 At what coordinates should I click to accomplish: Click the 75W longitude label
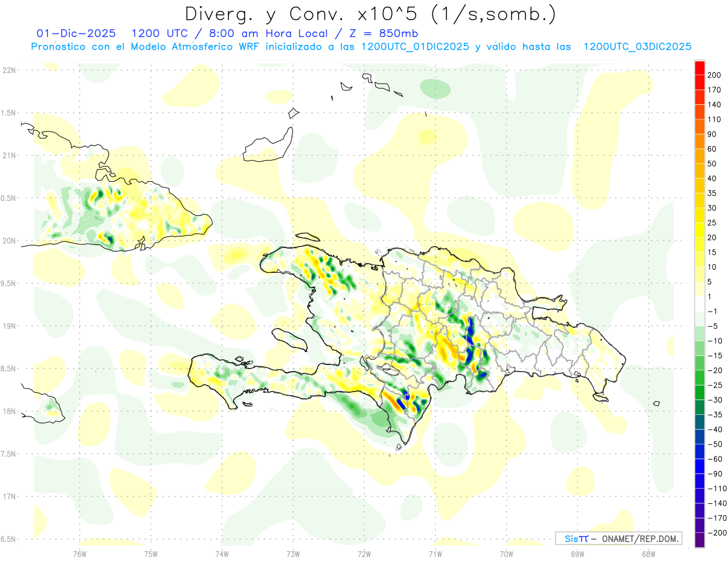pos(150,554)
